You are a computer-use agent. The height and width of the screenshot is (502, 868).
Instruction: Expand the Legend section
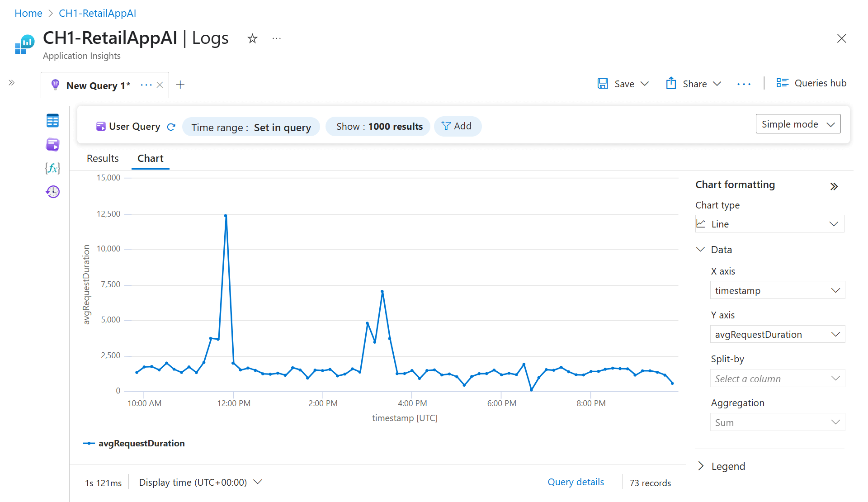(728, 466)
